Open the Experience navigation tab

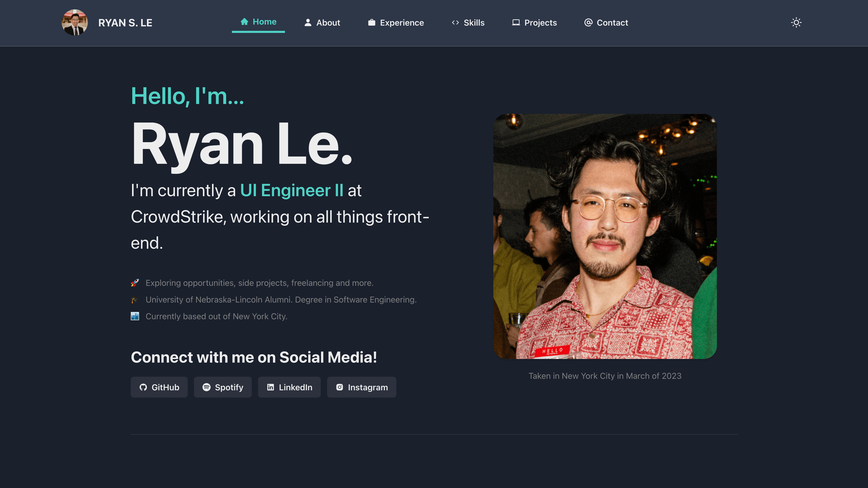click(x=396, y=22)
